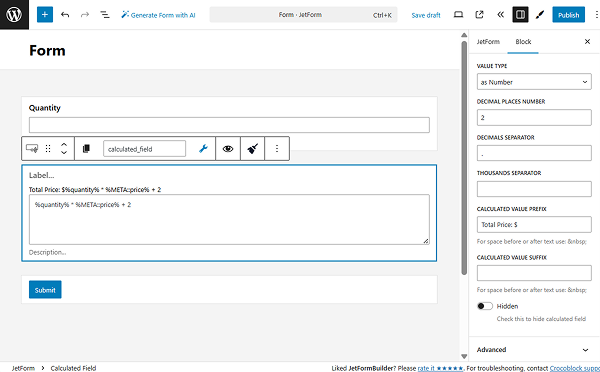This screenshot has width=600, height=372.
Task: Click the Calculated Field block type icon
Action: (x=32, y=148)
